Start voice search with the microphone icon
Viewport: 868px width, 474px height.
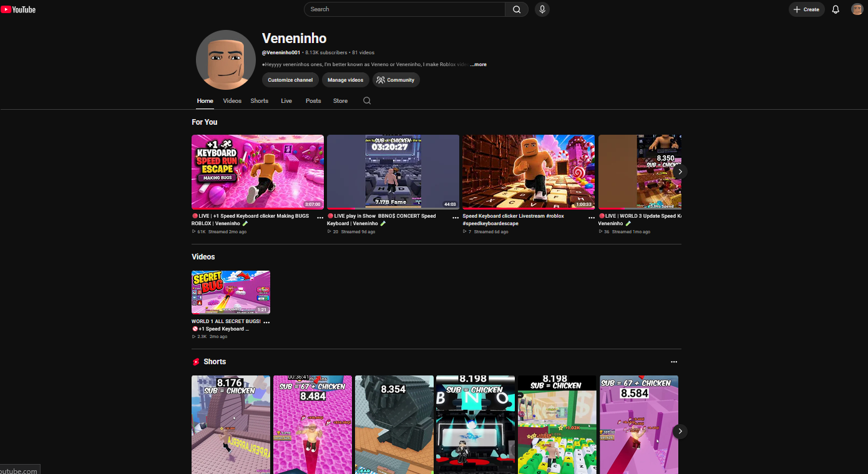[x=542, y=9]
